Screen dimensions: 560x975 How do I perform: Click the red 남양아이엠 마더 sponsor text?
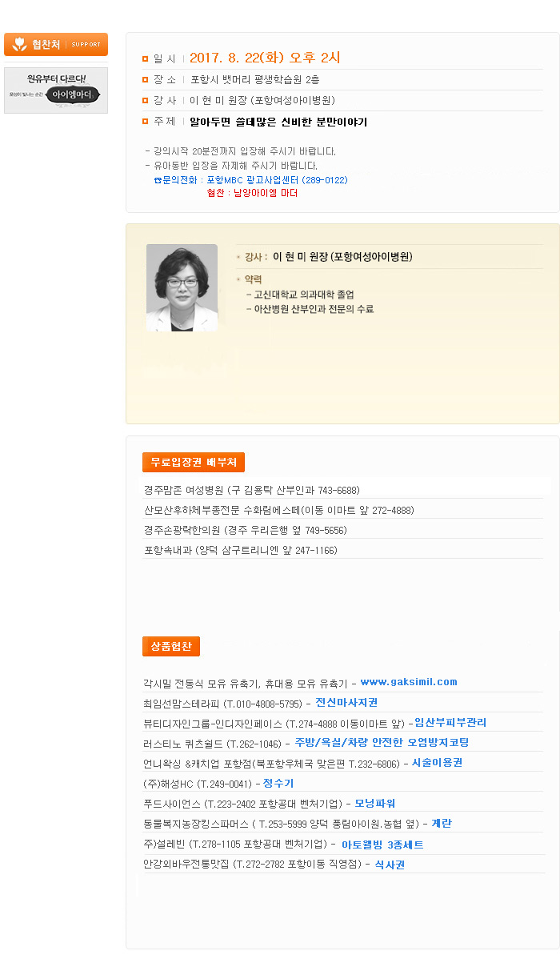tap(265, 193)
